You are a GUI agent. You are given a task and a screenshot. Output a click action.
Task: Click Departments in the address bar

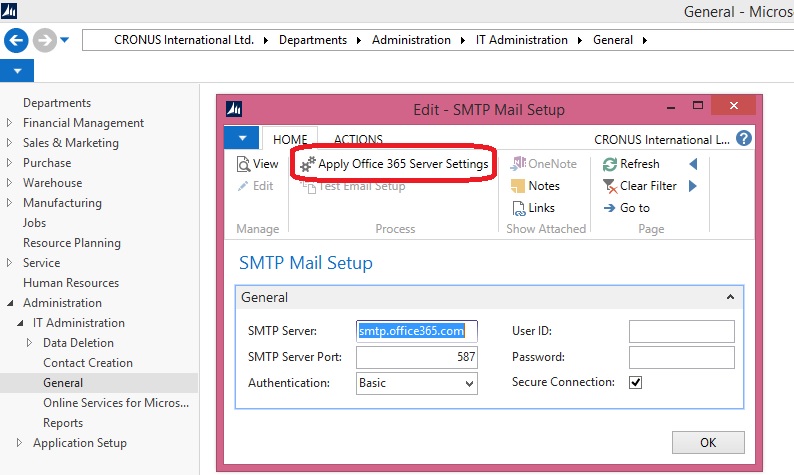(313, 40)
